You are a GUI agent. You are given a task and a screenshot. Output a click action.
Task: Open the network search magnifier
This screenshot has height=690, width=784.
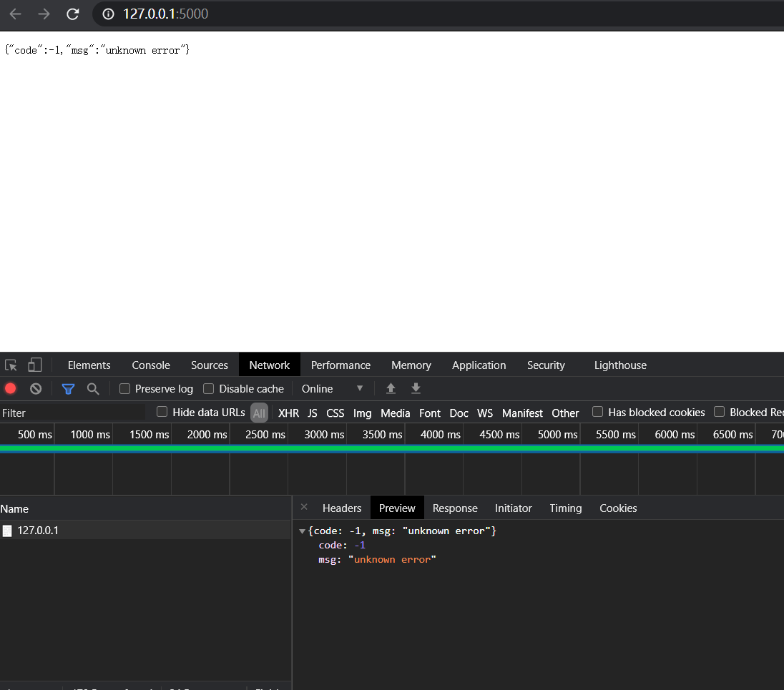point(93,388)
